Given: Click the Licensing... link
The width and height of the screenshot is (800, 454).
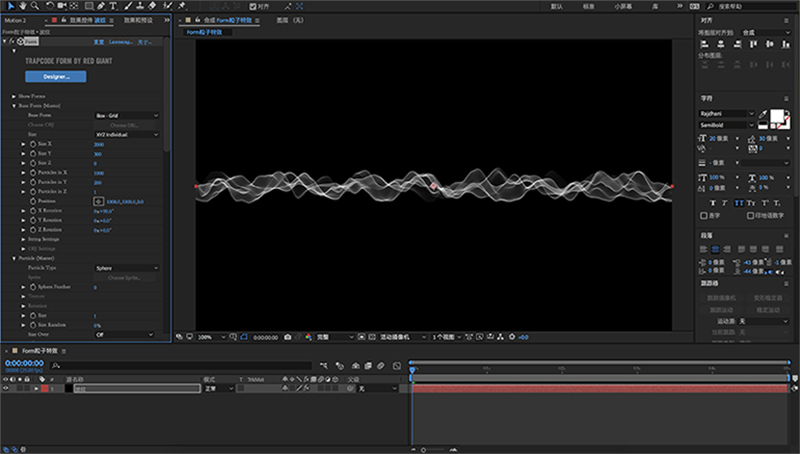Looking at the screenshot, I should pyautogui.click(x=120, y=42).
